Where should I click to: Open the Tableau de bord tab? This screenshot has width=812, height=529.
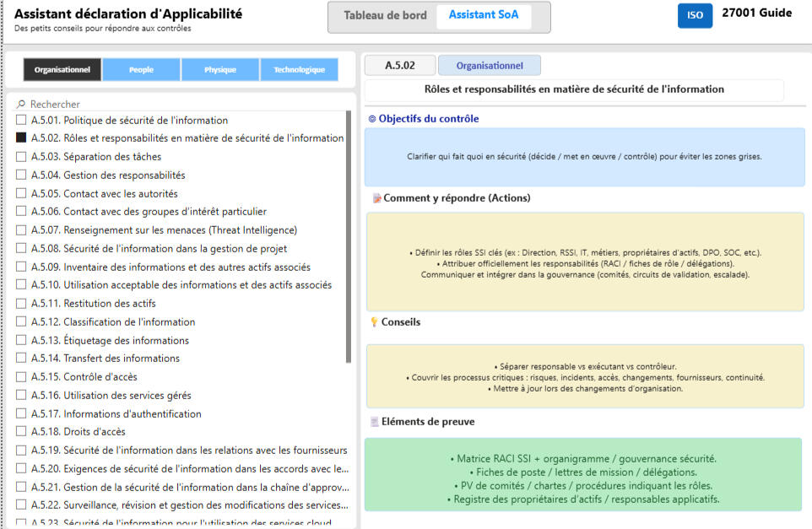point(385,15)
